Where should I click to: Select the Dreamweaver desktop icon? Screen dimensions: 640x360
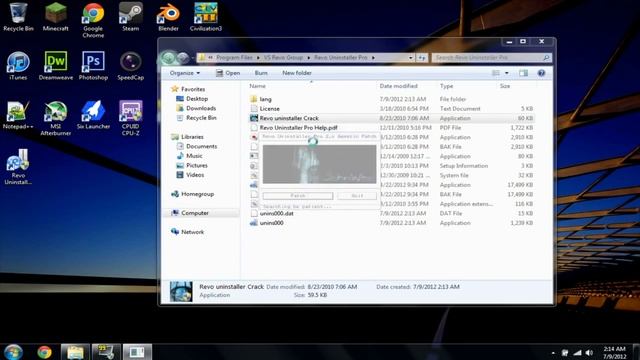point(56,66)
